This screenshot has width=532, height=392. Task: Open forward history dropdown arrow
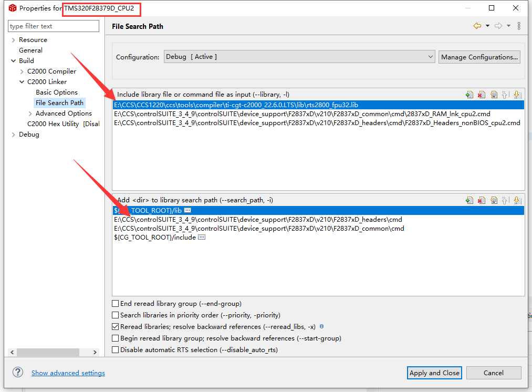[508, 26]
